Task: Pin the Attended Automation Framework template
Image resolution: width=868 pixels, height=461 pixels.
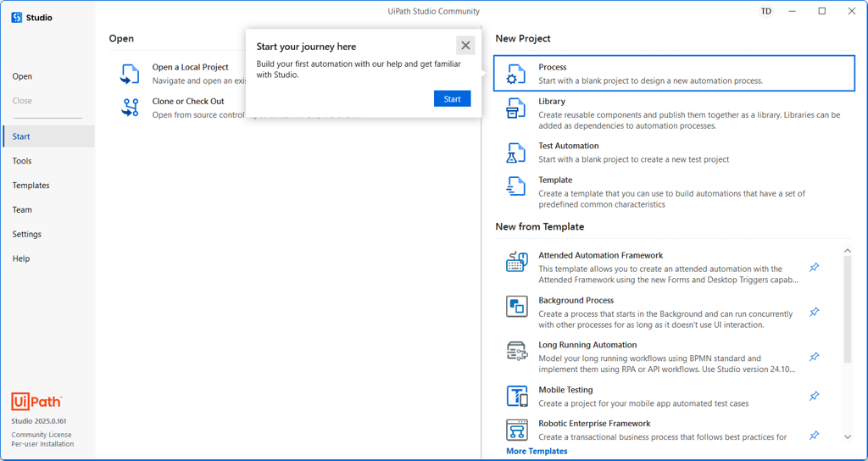Action: pyautogui.click(x=814, y=268)
